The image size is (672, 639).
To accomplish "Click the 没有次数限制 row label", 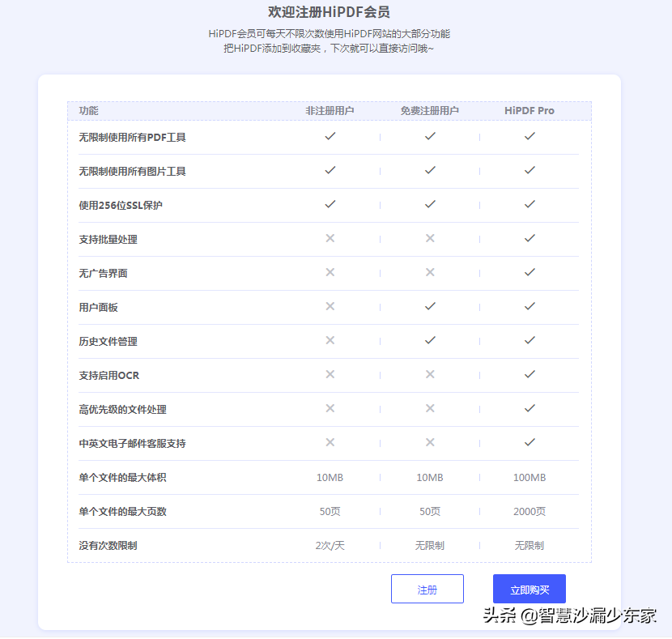I will (x=108, y=546).
